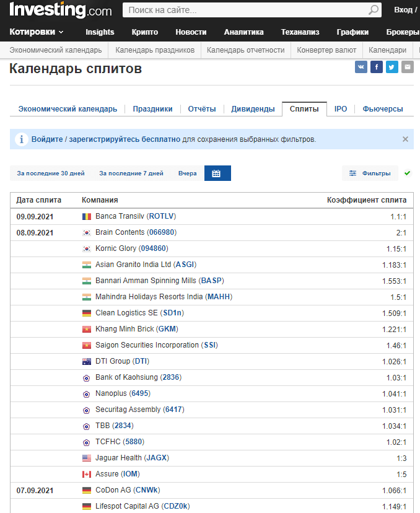Share page via VK icon
Screen dimensions: 420x513
tap(361, 67)
